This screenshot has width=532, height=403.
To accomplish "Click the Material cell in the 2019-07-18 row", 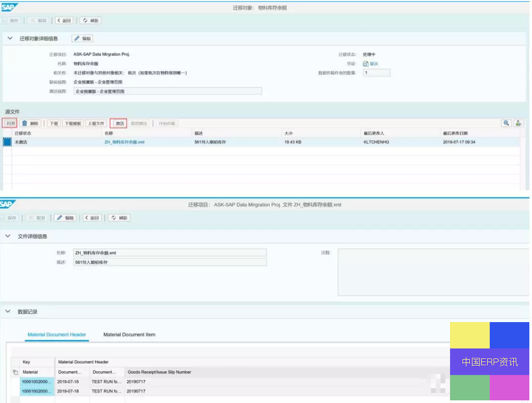I will click(37, 391).
